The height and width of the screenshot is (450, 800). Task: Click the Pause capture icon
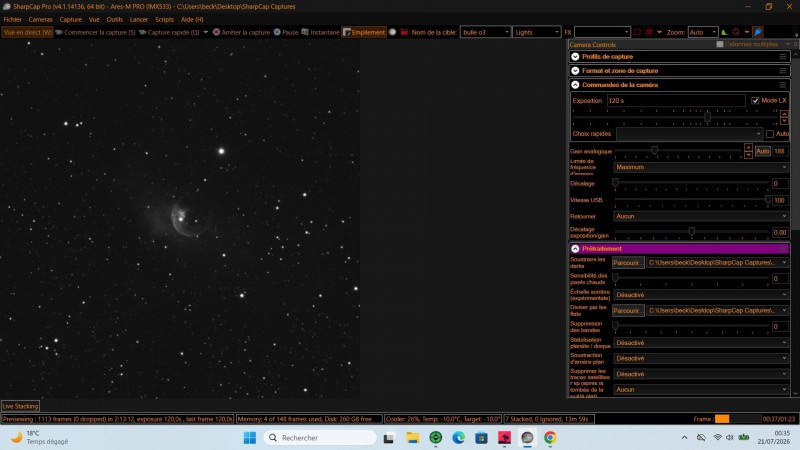[277, 32]
